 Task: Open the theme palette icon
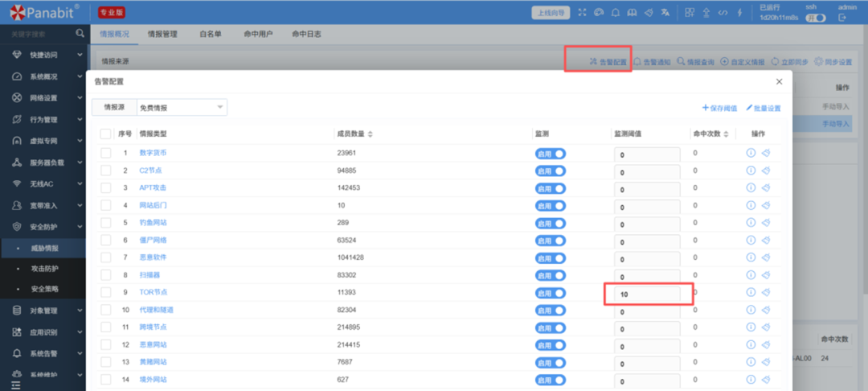pyautogui.click(x=599, y=13)
